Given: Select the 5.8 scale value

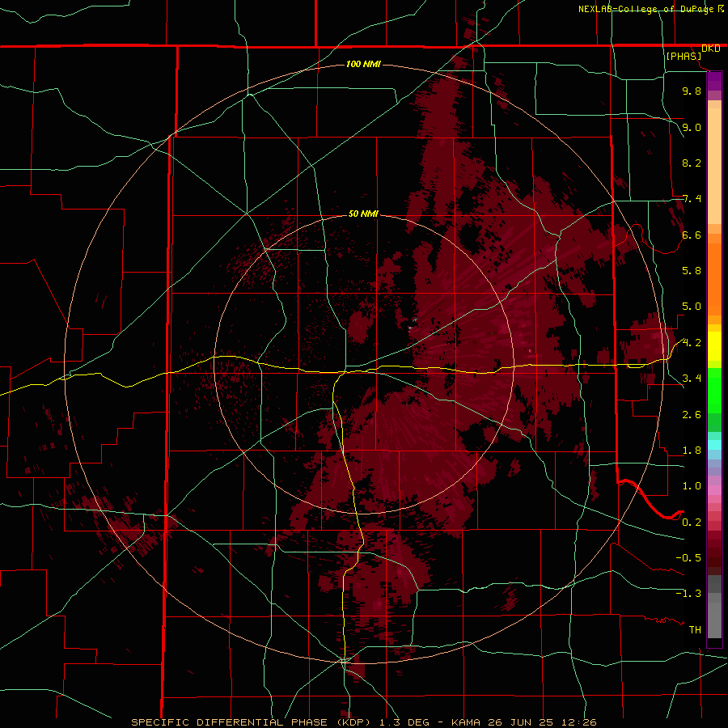Looking at the screenshot, I should tap(692, 271).
